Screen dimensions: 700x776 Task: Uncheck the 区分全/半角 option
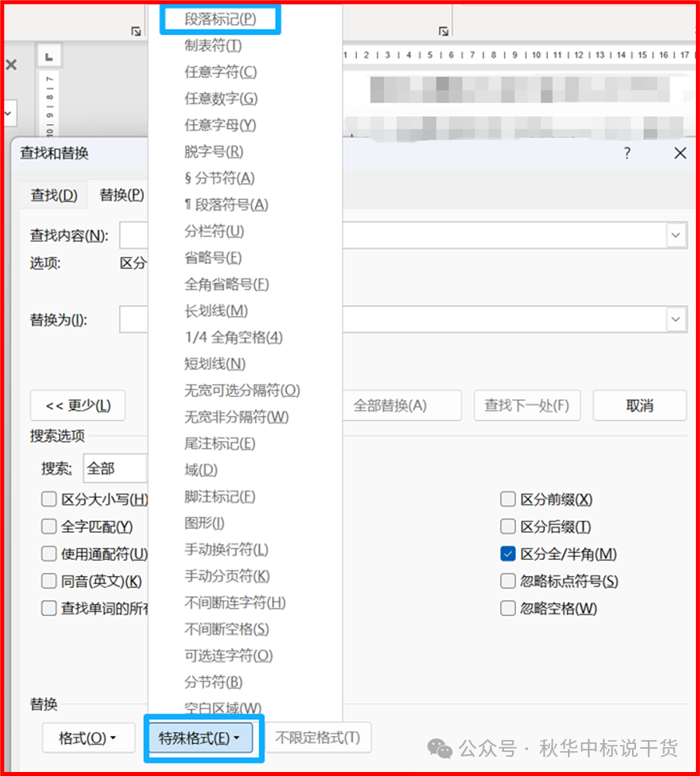tap(507, 554)
